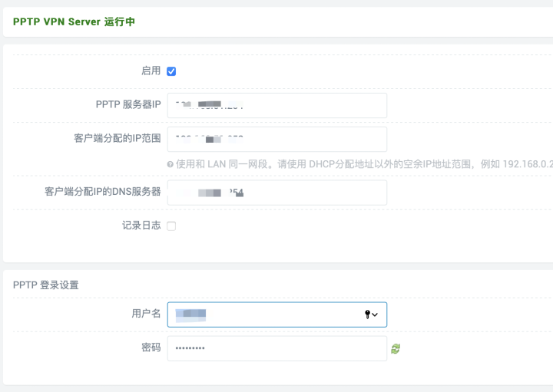Click the key icon in username field
Viewport: 553px width, 392px height.
pyautogui.click(x=367, y=315)
